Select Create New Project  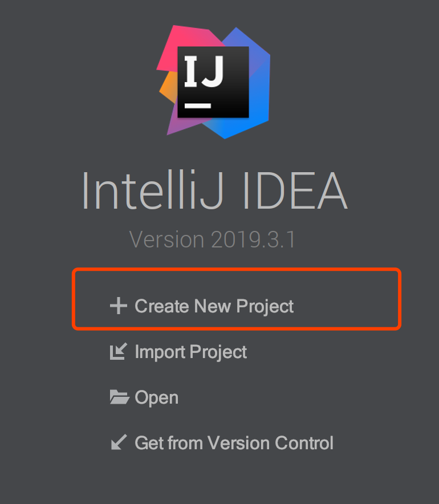214,306
